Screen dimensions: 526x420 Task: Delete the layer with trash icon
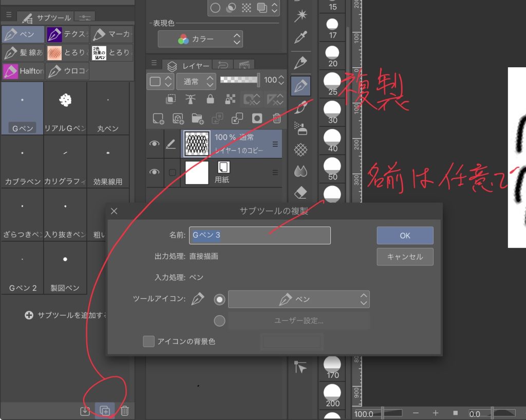coord(277,119)
